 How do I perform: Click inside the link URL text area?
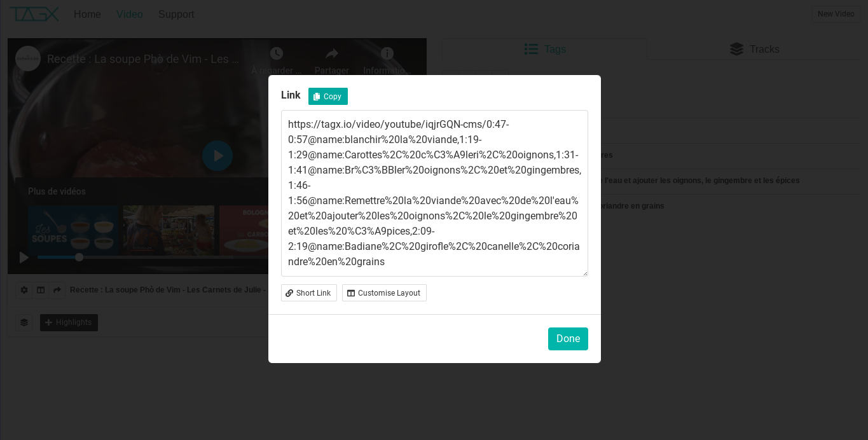(434, 193)
